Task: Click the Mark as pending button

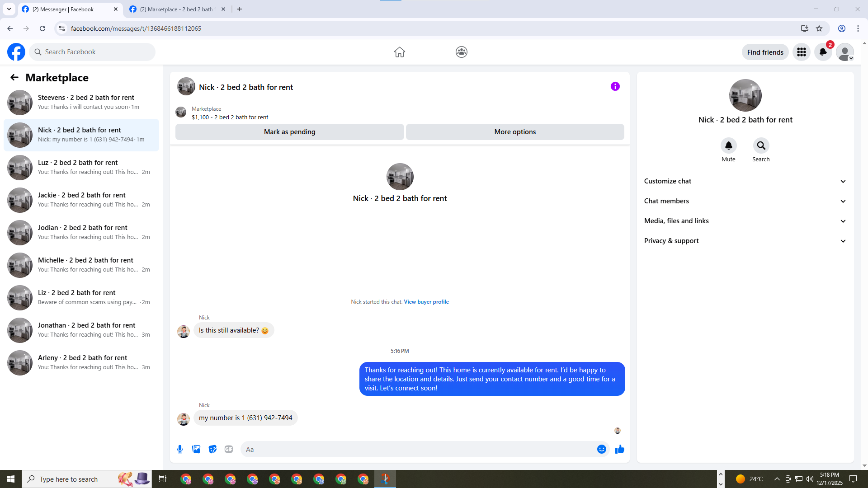Action: point(289,132)
